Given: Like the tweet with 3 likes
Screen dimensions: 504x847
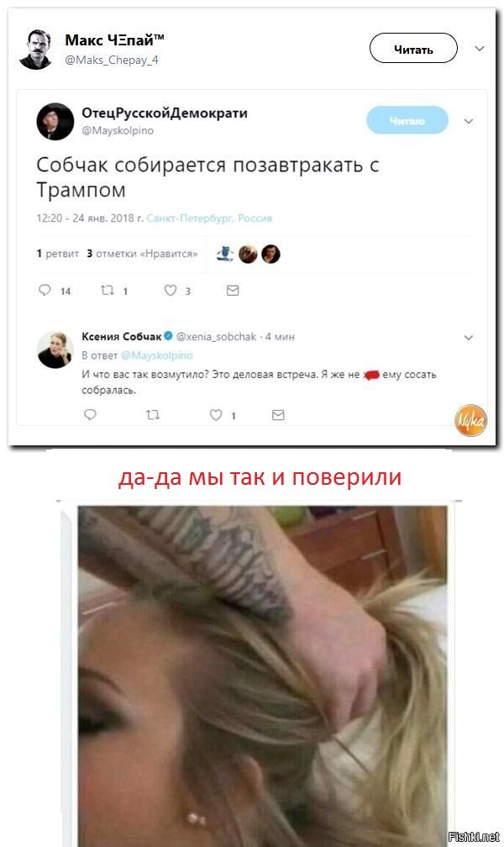Looking at the screenshot, I should pyautogui.click(x=171, y=290).
